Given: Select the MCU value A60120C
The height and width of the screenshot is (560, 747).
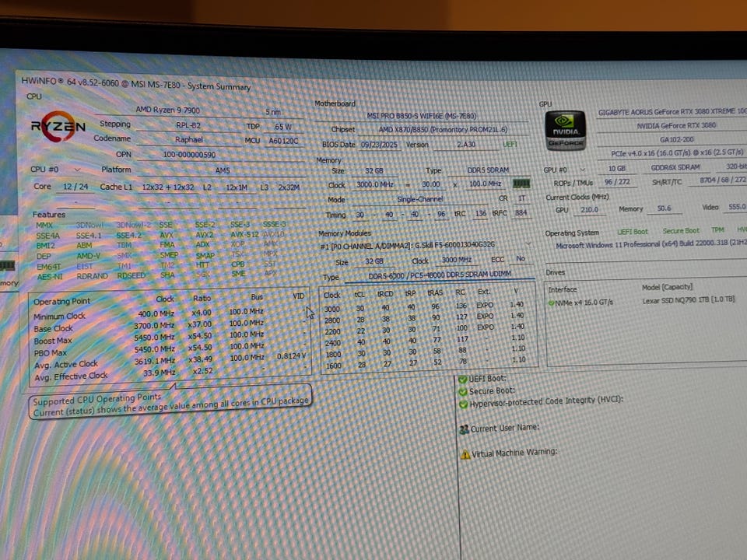Looking at the screenshot, I should (x=283, y=141).
